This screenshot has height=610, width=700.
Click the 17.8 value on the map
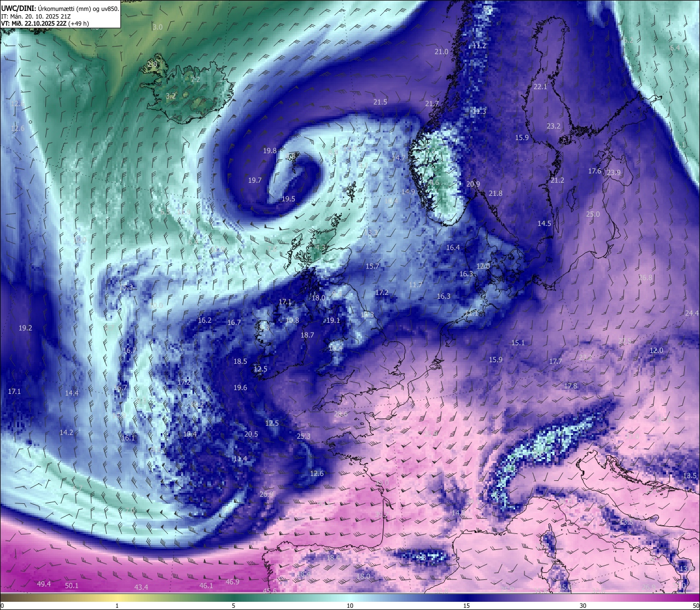click(x=570, y=386)
